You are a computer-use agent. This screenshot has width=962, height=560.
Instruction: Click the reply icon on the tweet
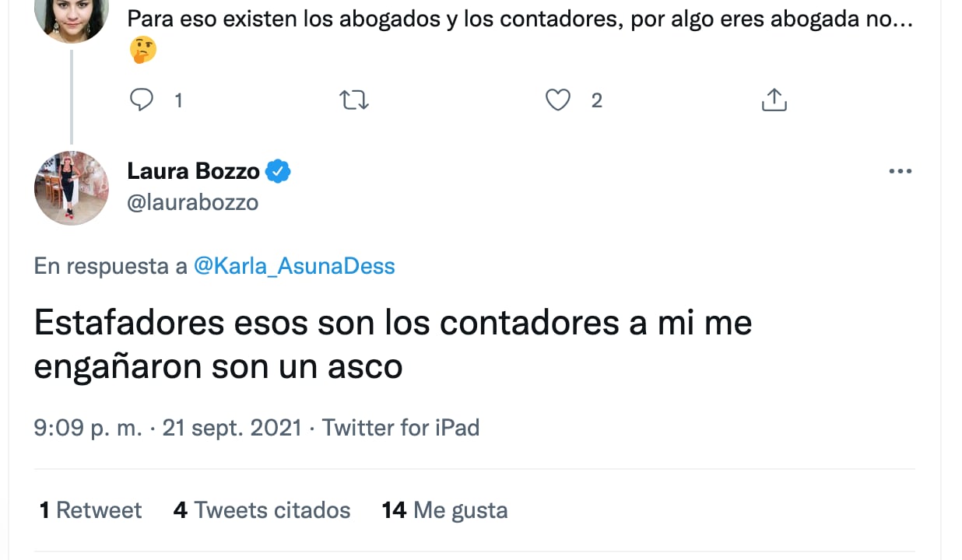[x=142, y=100]
